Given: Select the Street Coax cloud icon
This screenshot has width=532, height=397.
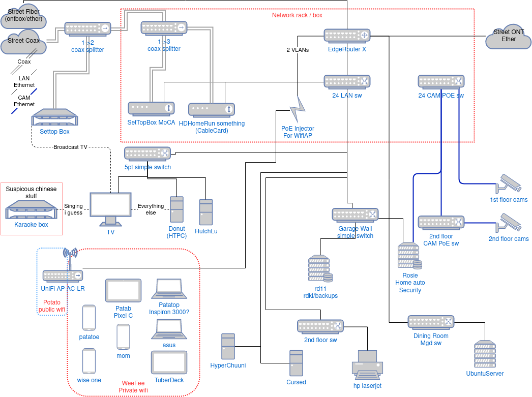Looking at the screenshot, I should [x=23, y=42].
